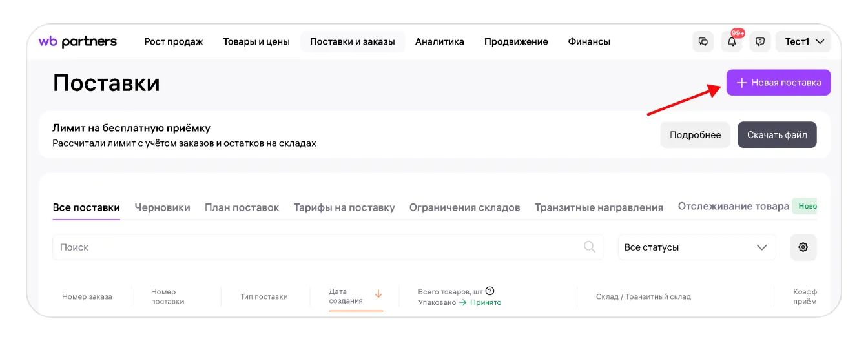Viewport: 868px width, 341px height.
Task: Click the search magnifier icon
Action: 589,247
